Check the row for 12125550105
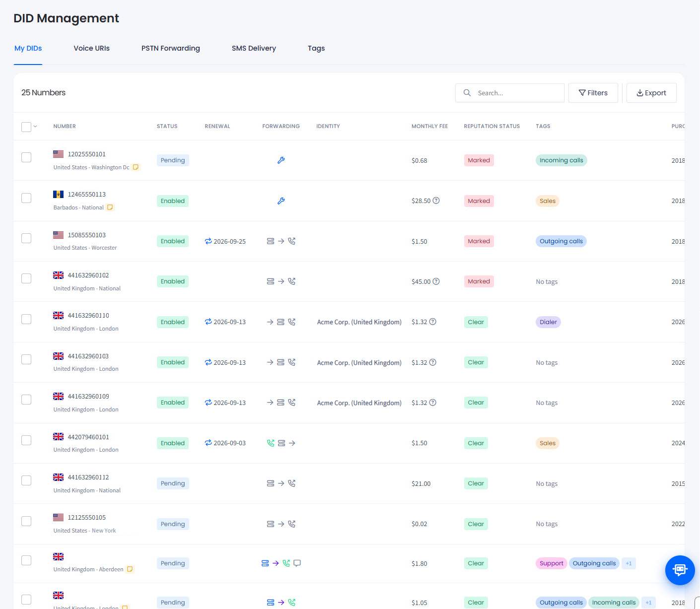700x609 pixels. coord(26,521)
